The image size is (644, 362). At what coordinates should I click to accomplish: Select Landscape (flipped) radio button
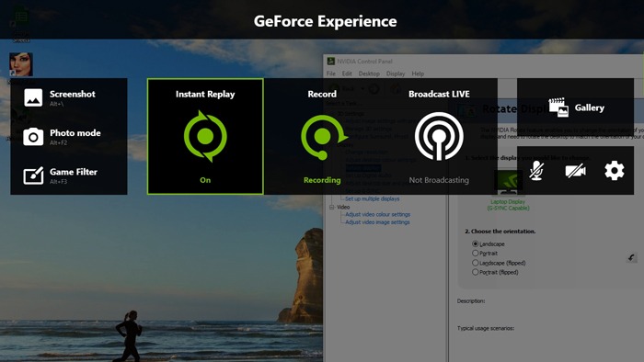coord(476,263)
